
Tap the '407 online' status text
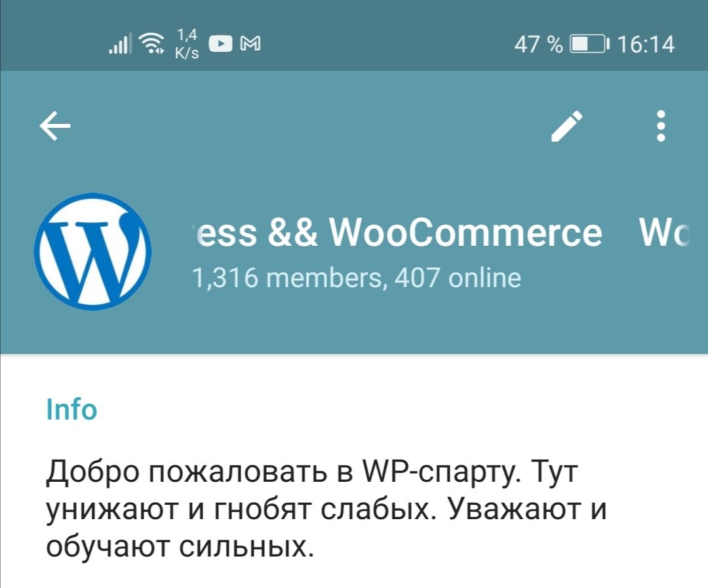458,278
